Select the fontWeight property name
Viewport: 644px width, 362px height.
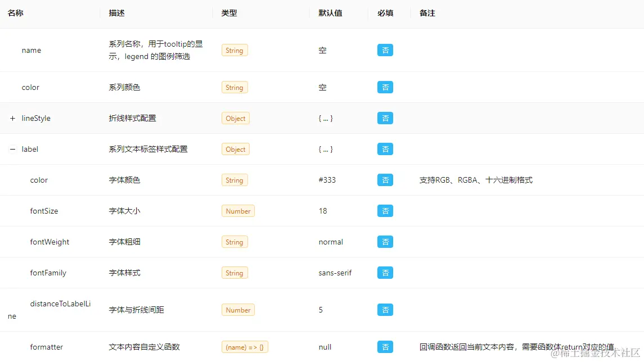pyautogui.click(x=49, y=242)
